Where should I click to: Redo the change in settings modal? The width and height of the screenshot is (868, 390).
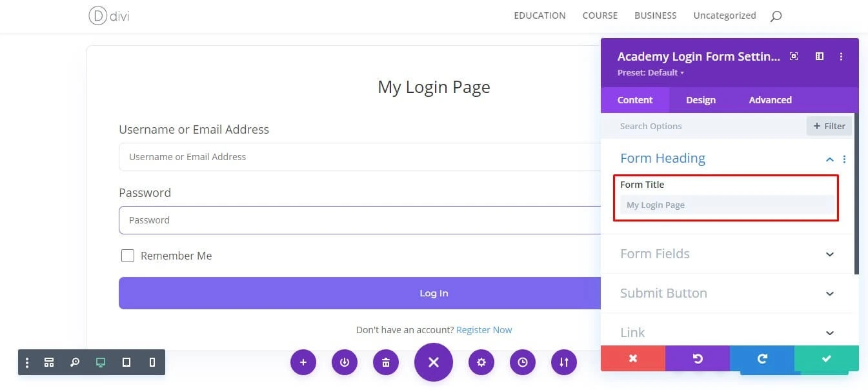pyautogui.click(x=762, y=358)
